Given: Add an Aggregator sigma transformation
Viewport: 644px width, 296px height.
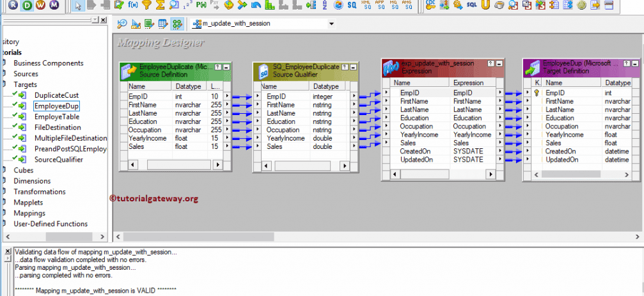Looking at the screenshot, I should click(160, 5).
